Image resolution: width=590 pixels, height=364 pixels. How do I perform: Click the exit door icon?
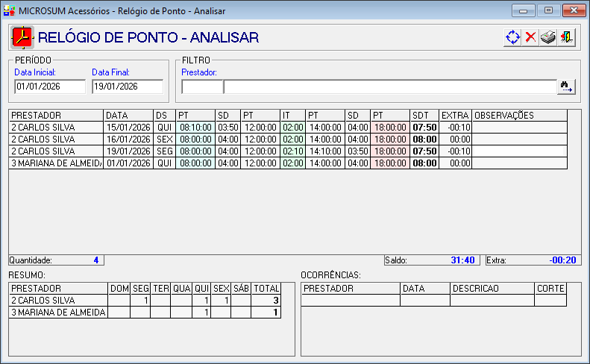coord(566,37)
